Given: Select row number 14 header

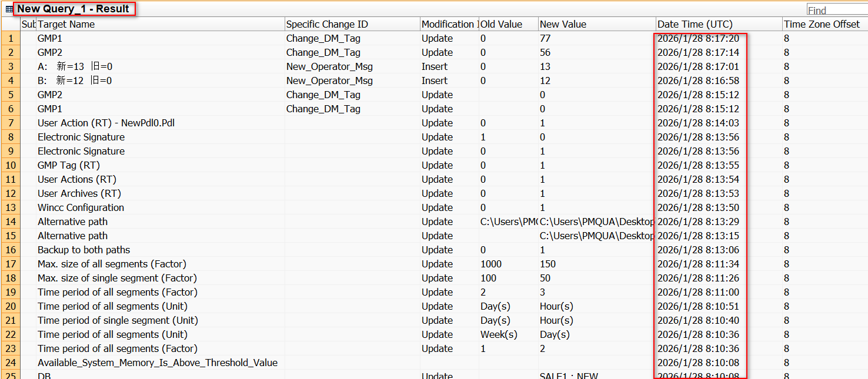Looking at the screenshot, I should (x=10, y=222).
